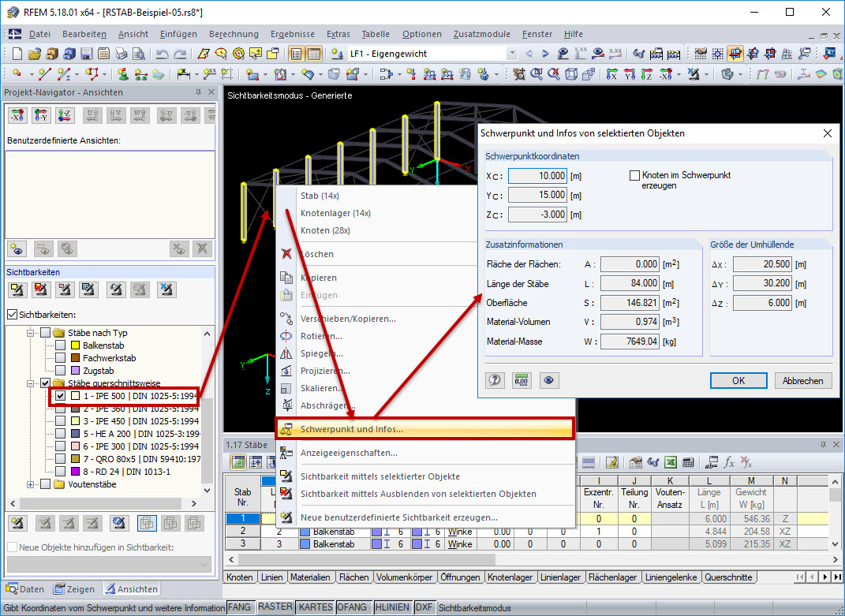Click the help icon in the Schwerpunkt dialog
The height and width of the screenshot is (616, 845).
[x=494, y=380]
